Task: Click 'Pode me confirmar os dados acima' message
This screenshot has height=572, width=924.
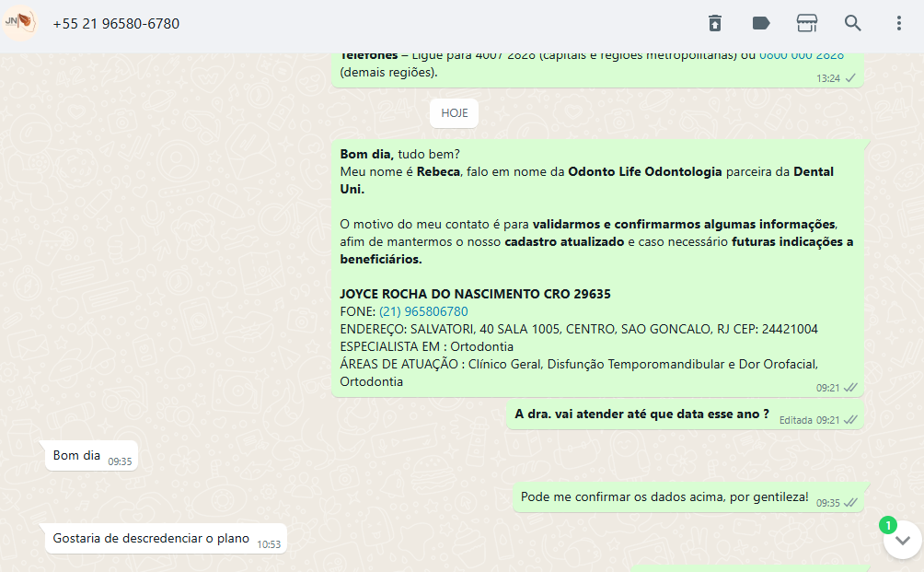Action: [x=664, y=497]
